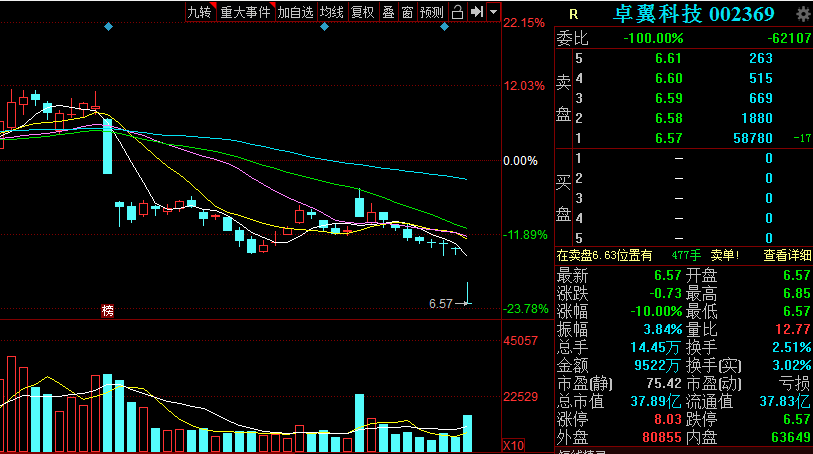
Task: Click the sell level 1 price 6.57
Action: [x=668, y=138]
